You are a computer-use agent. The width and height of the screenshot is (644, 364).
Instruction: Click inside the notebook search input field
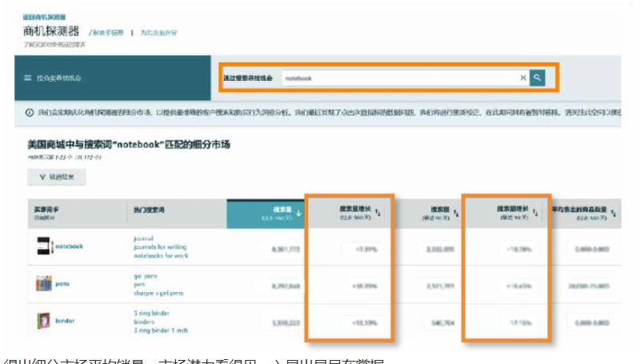[x=400, y=78]
